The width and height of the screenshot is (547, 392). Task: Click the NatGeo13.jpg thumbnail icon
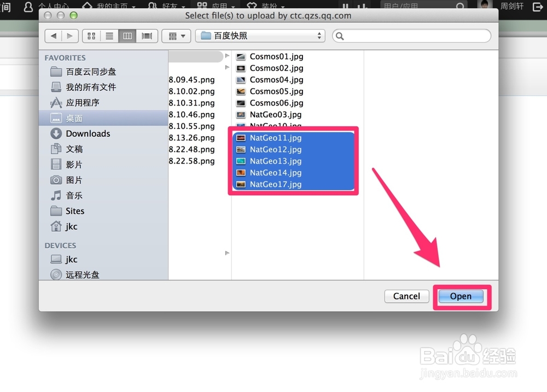click(x=241, y=161)
